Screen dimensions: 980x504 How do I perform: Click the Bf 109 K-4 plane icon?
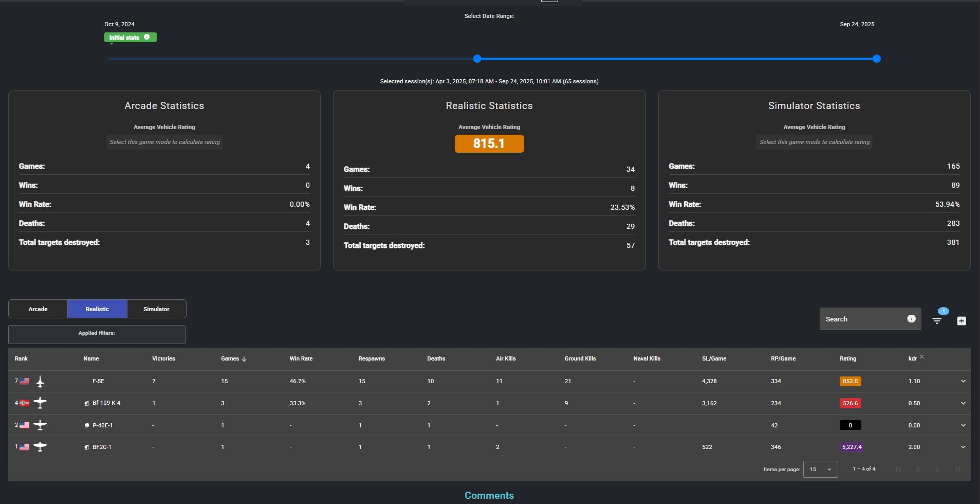pyautogui.click(x=40, y=403)
